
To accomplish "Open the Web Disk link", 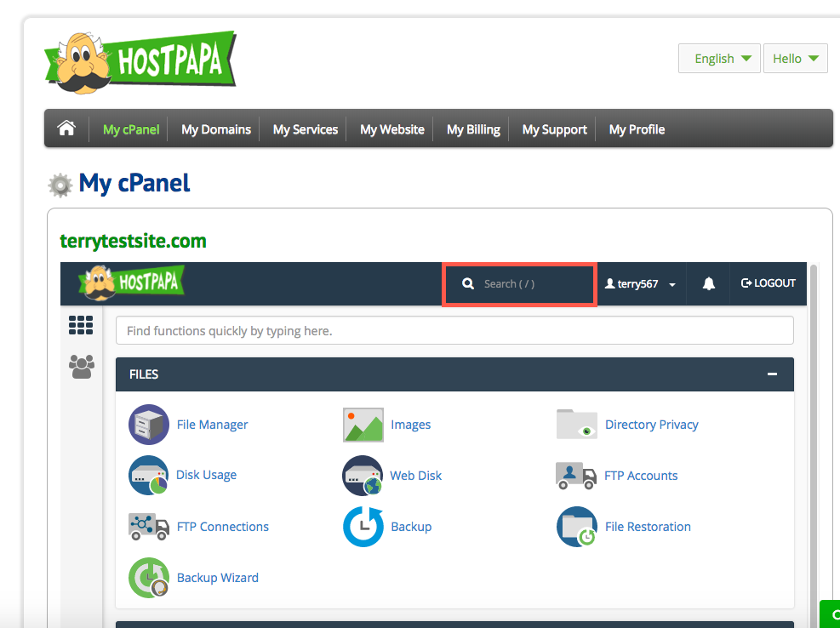I will coord(415,476).
